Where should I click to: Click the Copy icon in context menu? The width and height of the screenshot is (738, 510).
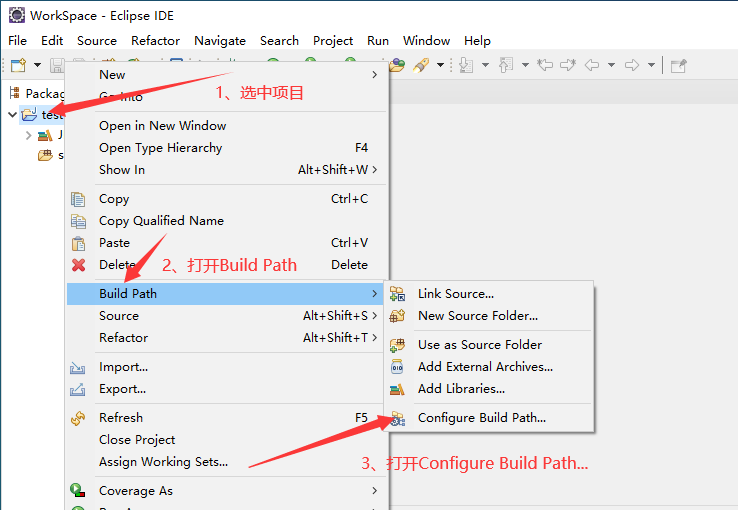[x=78, y=199]
